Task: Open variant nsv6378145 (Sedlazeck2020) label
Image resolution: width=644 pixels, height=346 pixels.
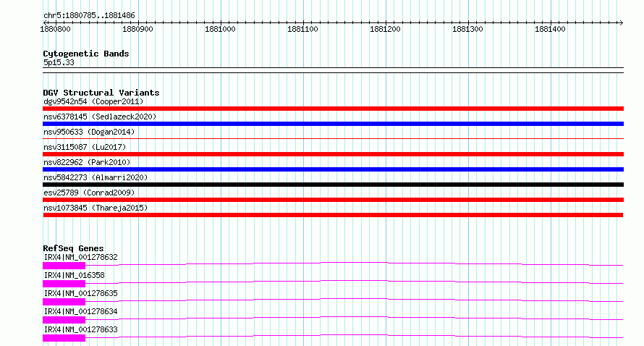Action: (100, 117)
